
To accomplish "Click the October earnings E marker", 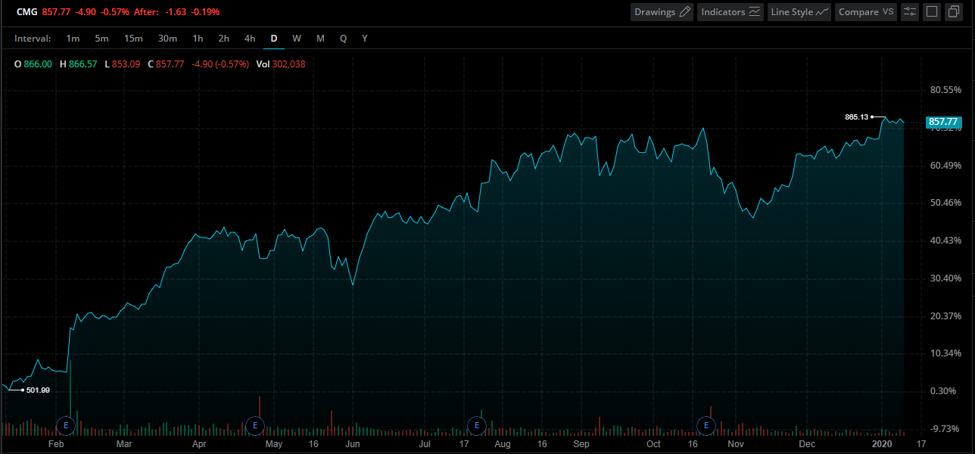I will 706,425.
